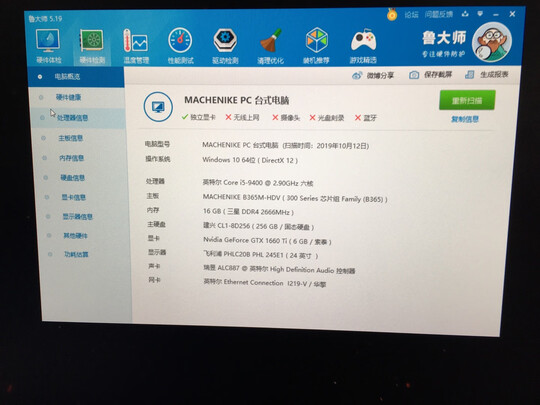This screenshot has width=540, height=405.
Task: Click the 处理器 row label
Action: click(155, 181)
